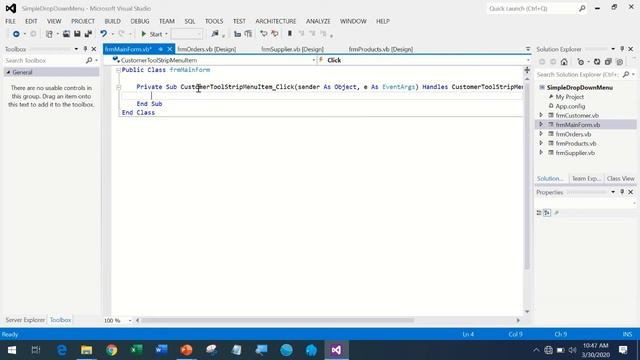The width and height of the screenshot is (640, 360).
Task: Toggle Categorized view in Properties panel
Action: point(539,213)
